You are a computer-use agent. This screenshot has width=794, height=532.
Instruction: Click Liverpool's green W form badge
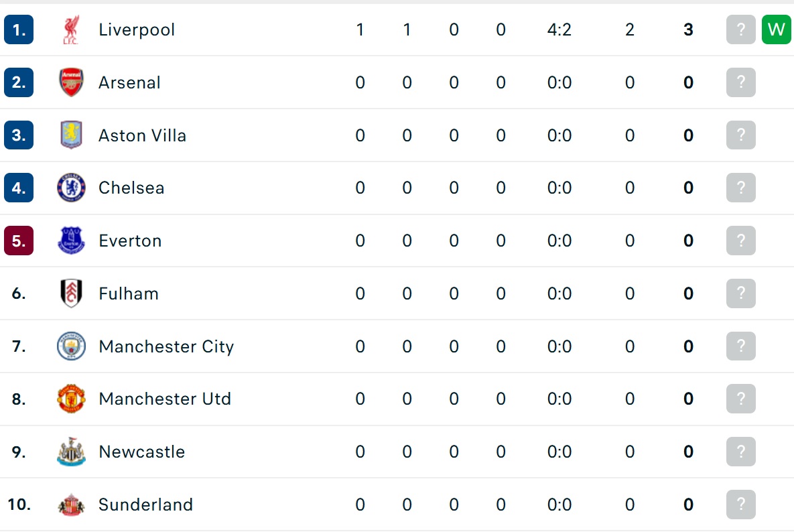(x=777, y=29)
